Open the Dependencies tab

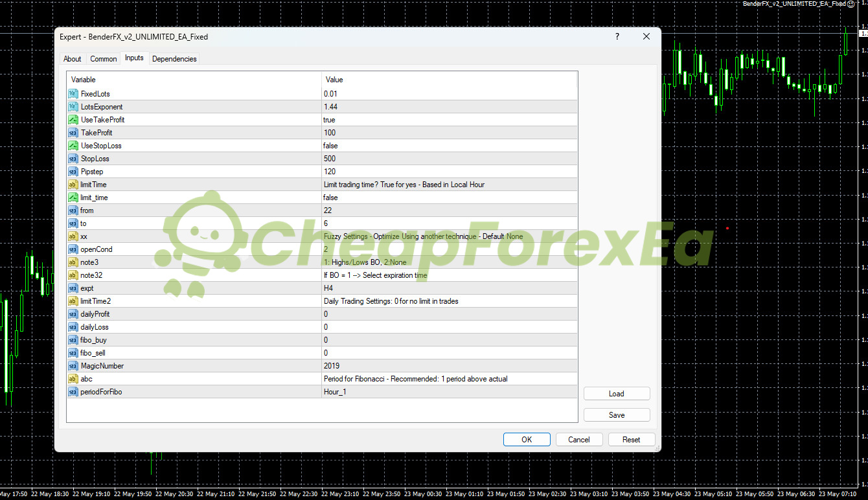174,59
